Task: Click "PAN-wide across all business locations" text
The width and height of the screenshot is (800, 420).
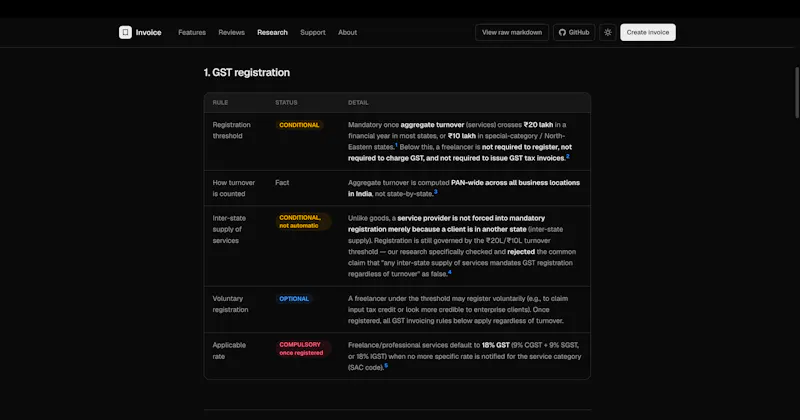Action: coord(515,183)
